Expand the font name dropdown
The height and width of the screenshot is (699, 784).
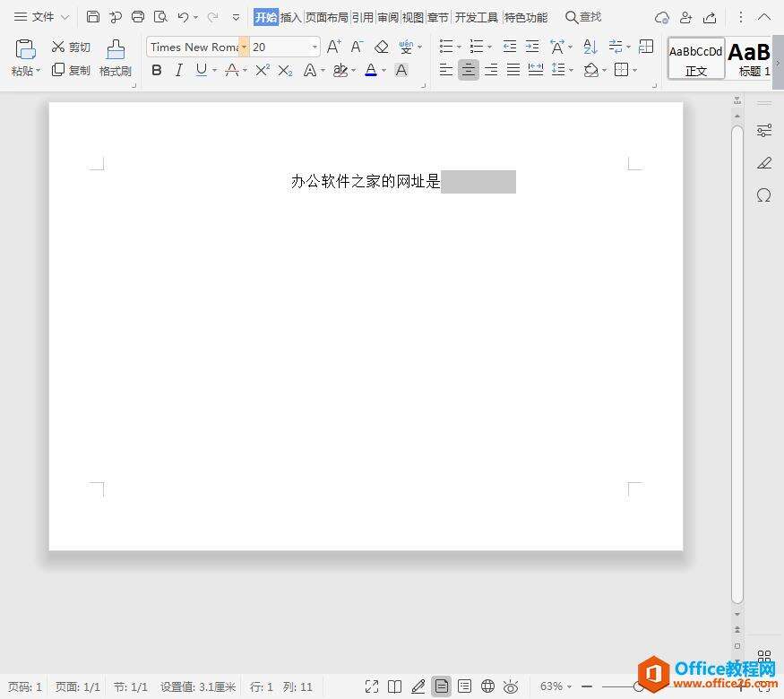coord(244,47)
